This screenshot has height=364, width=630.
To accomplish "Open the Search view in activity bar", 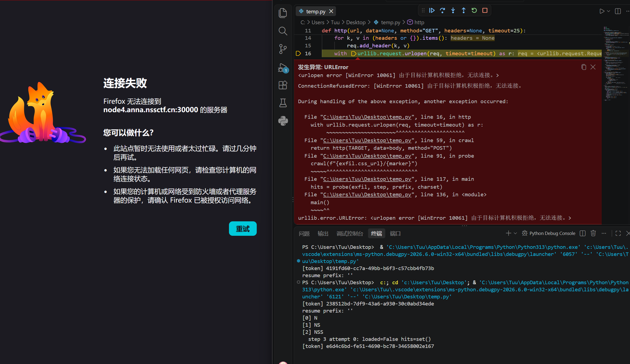I will click(283, 31).
